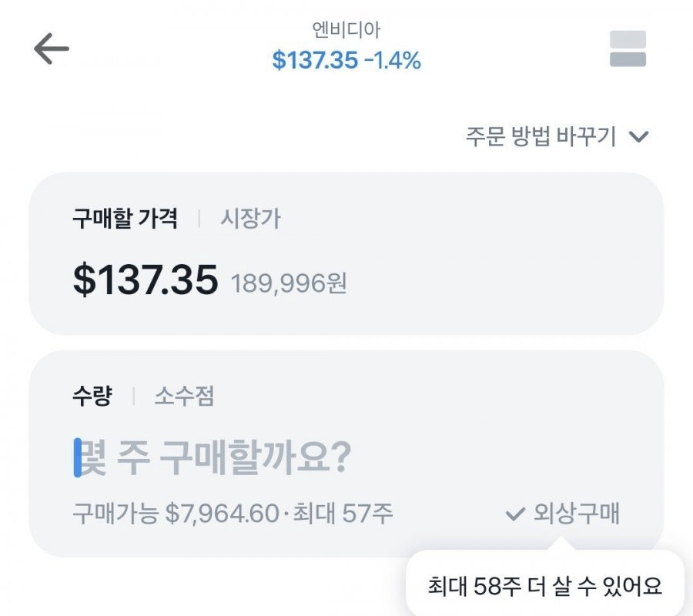Click the large bold $137.35 market price
Viewport: 693px width, 616px height.
[146, 279]
